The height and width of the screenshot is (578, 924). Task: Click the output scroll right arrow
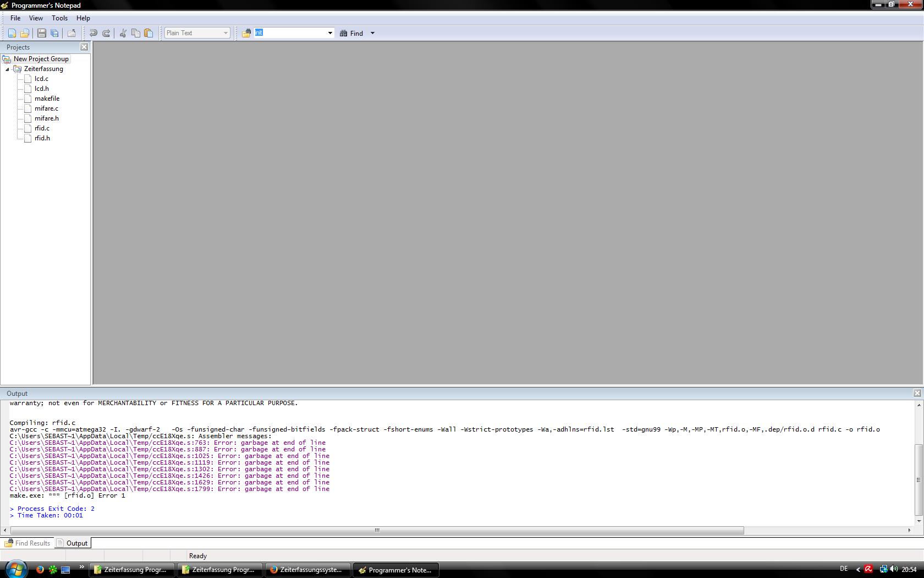pyautogui.click(x=909, y=530)
